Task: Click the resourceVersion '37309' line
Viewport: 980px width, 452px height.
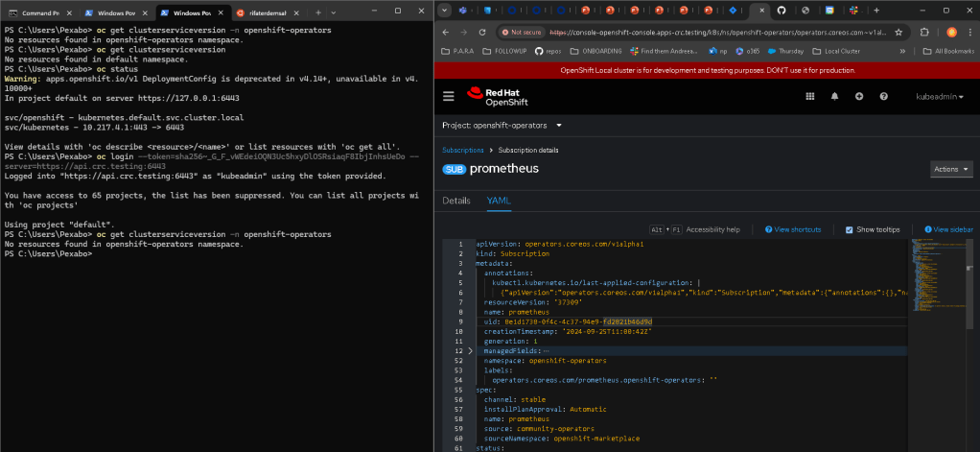Action: (533, 302)
